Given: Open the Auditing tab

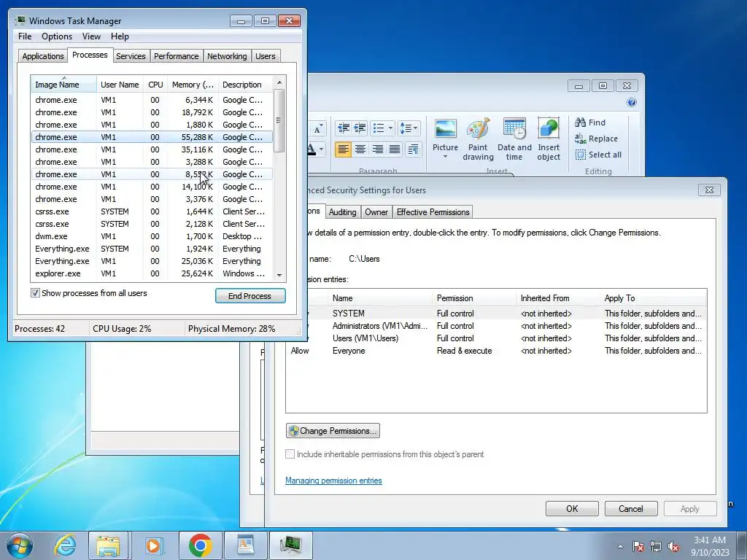Looking at the screenshot, I should (343, 212).
